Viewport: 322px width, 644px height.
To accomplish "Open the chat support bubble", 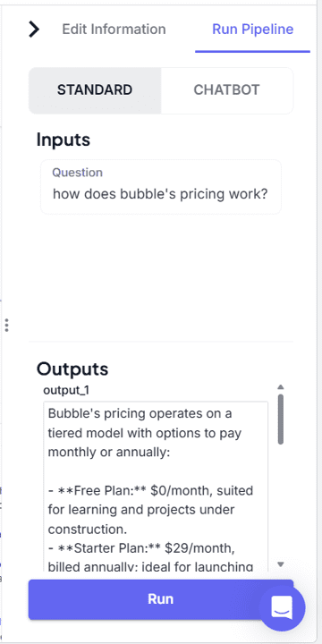I will point(282,608).
